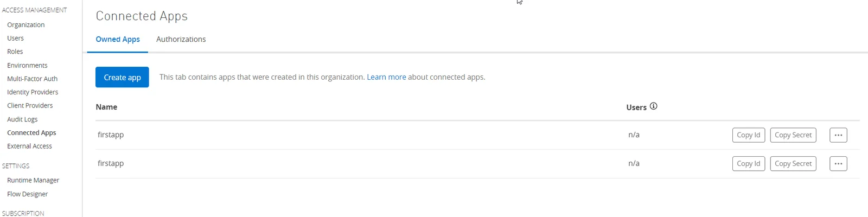Copy Id of the second firstapp

point(749,164)
